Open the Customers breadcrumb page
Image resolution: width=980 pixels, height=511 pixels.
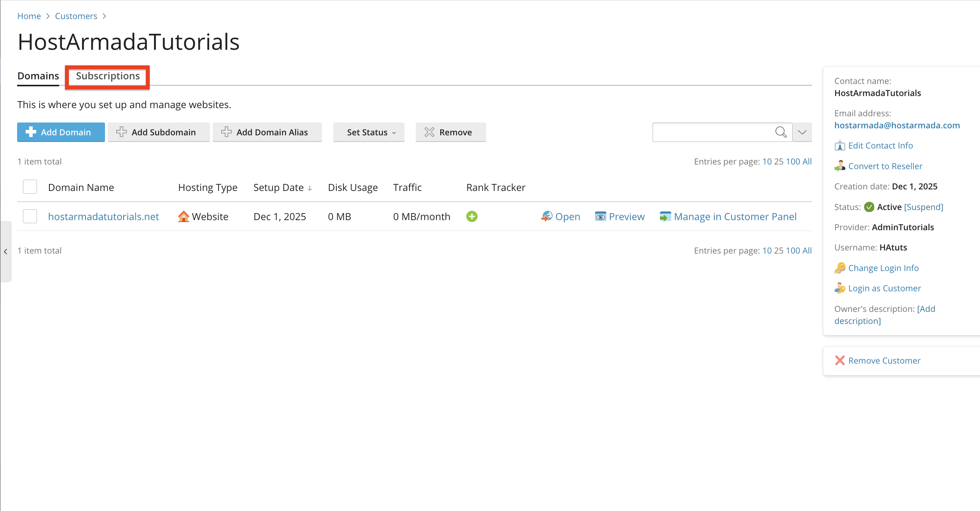(76, 16)
